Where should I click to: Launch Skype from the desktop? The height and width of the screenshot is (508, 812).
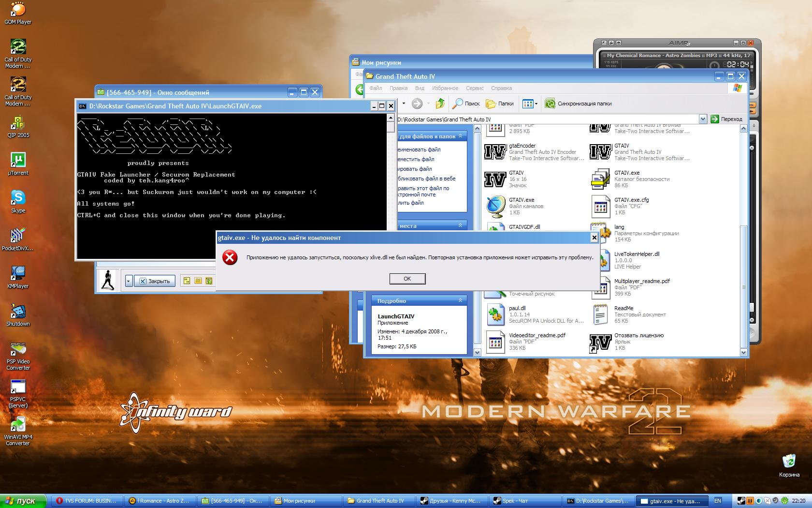[18, 198]
